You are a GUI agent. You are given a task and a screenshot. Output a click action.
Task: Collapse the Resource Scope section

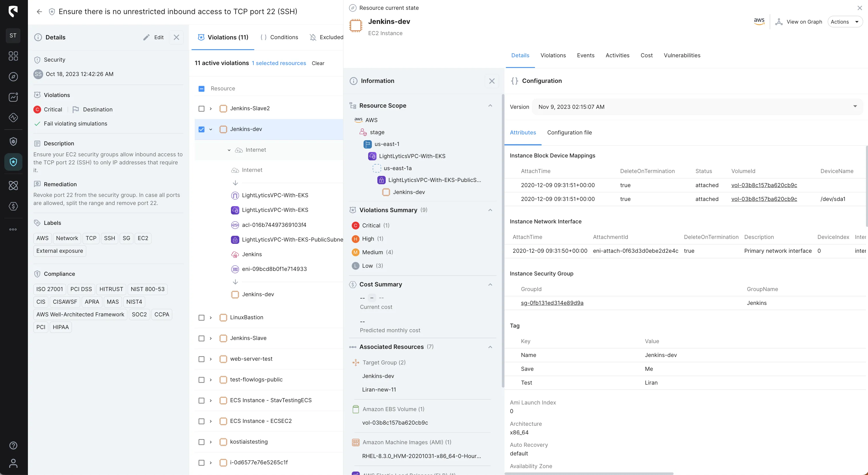click(490, 106)
